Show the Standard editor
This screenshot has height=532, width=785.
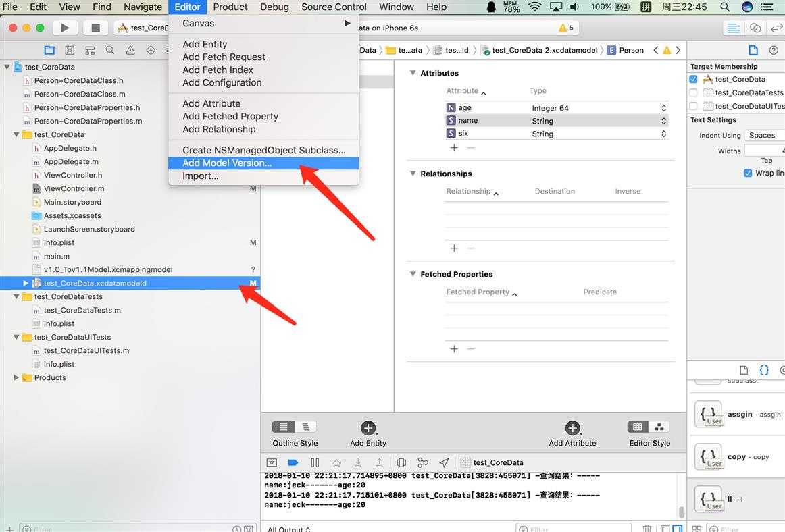(734, 28)
